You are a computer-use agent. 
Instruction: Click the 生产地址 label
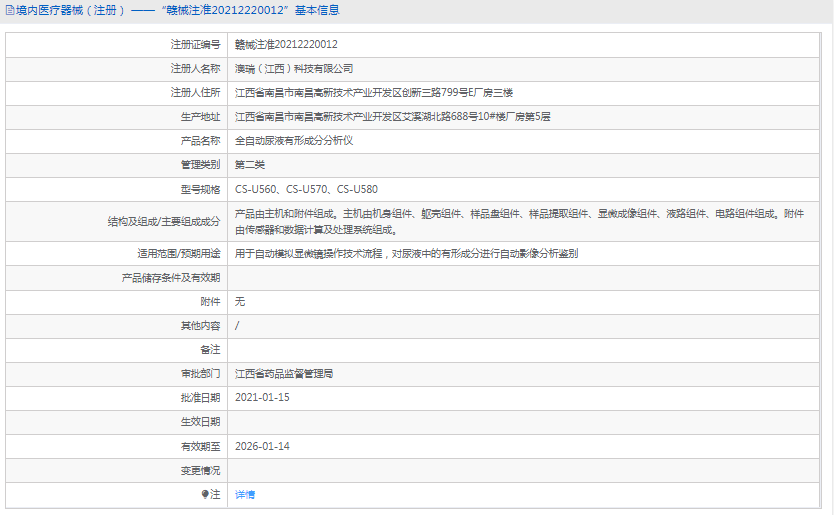click(x=200, y=117)
